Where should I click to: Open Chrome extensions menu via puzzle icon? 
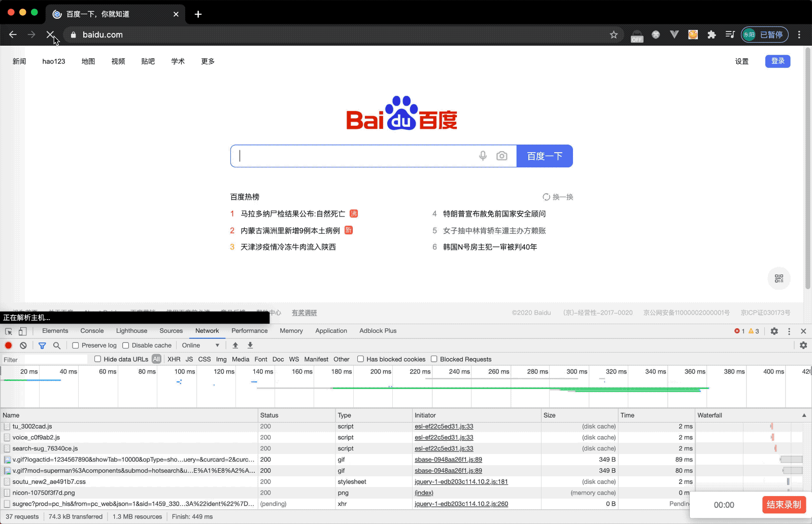pyautogui.click(x=712, y=34)
